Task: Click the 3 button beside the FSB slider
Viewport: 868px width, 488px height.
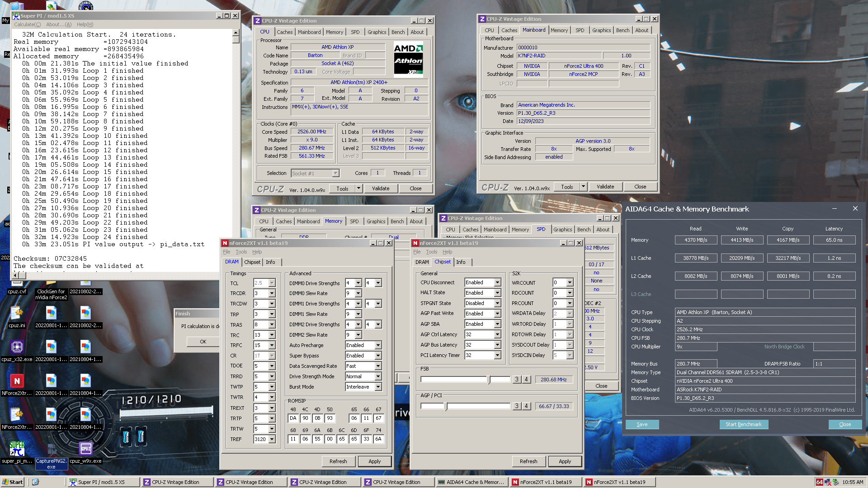Action: [517, 380]
